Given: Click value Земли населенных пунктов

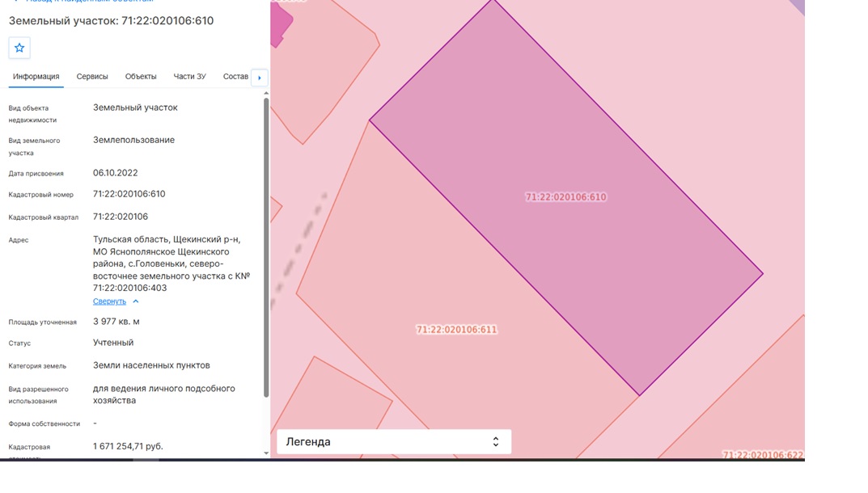Looking at the screenshot, I should (x=151, y=365).
